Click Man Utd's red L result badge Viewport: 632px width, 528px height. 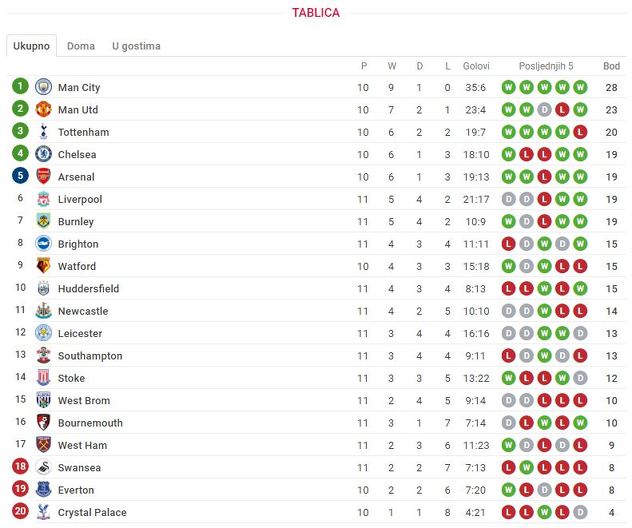[x=562, y=110]
